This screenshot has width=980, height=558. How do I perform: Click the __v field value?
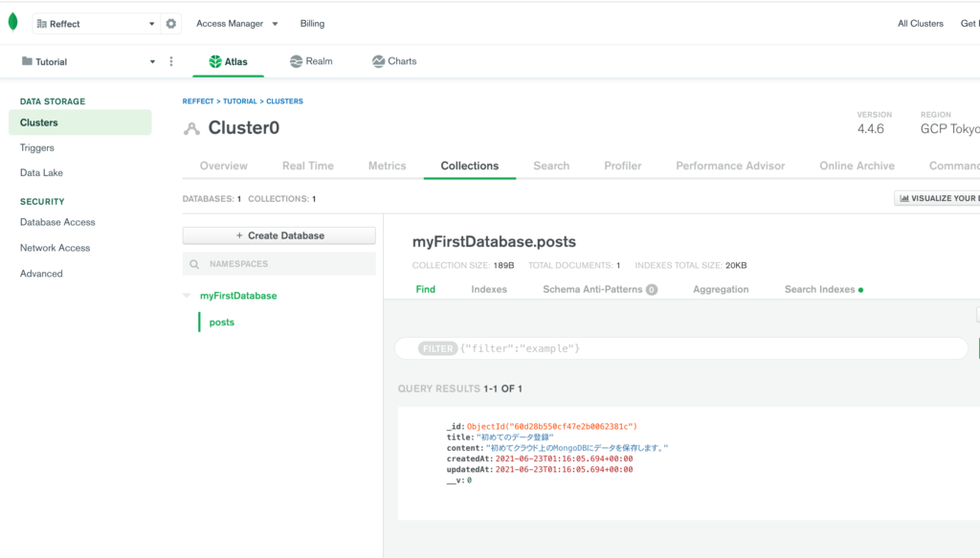pos(469,480)
